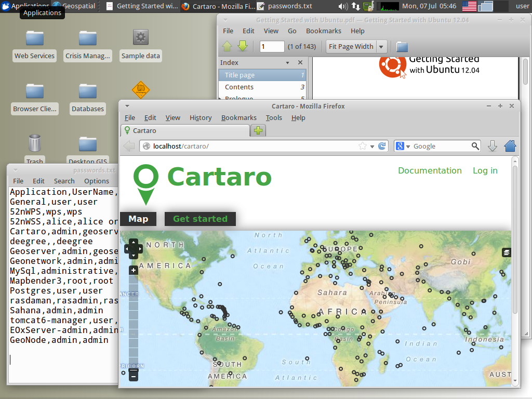The height and width of the screenshot is (399, 532).
Task: Click the Log in link
Action: click(485, 170)
